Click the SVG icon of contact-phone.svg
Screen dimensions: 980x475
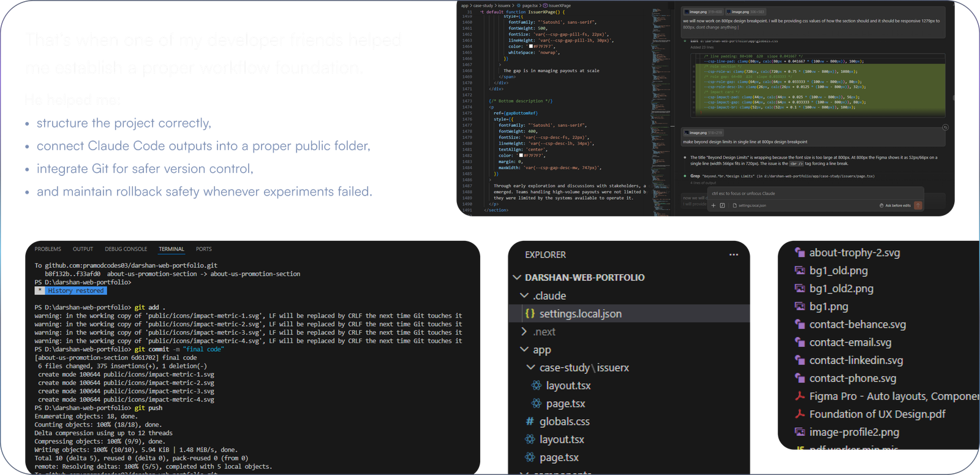[799, 378]
